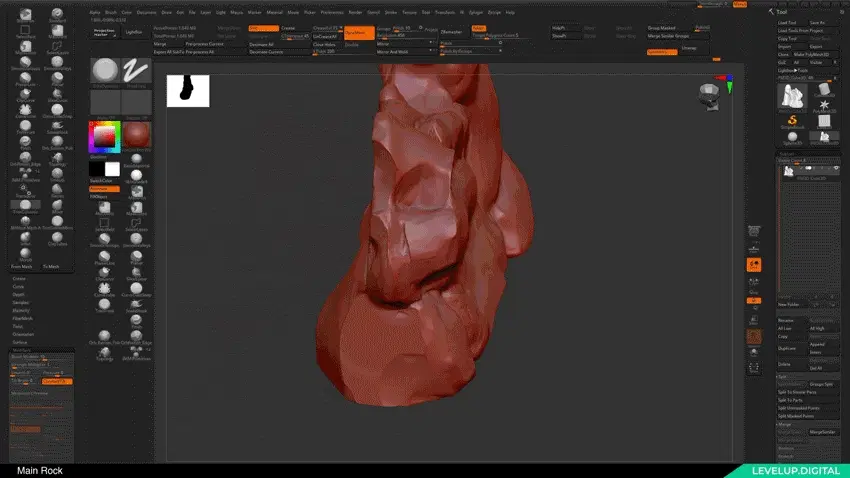Toggle the orange Menus button

tap(739, 4)
